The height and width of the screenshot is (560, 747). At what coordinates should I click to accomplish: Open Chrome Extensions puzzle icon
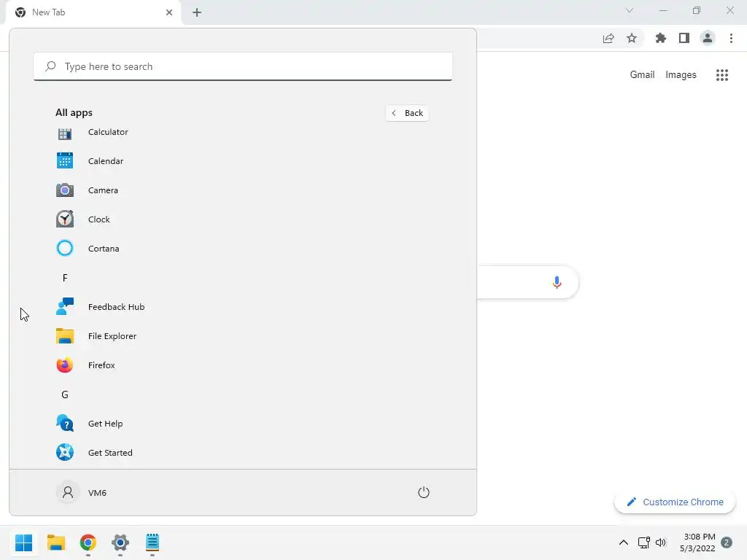pos(661,38)
